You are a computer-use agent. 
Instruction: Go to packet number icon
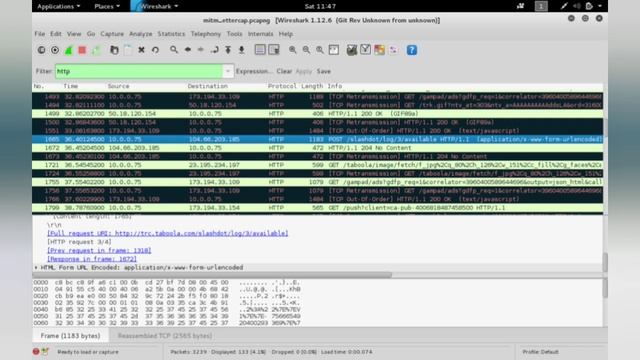[215, 50]
